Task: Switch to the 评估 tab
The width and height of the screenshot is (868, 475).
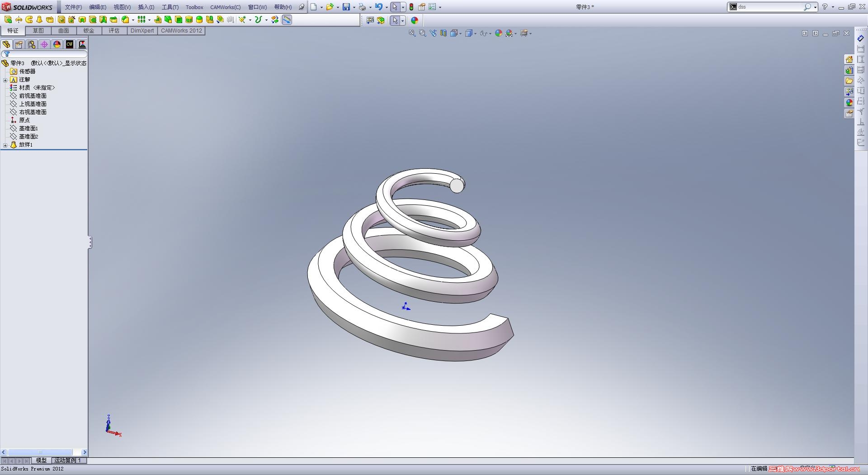Action: (x=114, y=31)
